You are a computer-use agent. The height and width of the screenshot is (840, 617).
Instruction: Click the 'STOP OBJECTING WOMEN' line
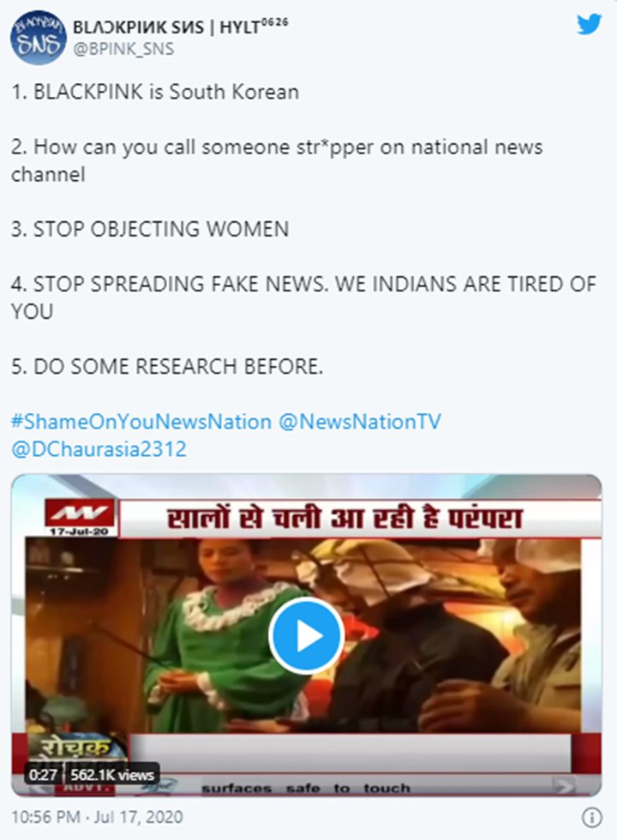point(161,229)
